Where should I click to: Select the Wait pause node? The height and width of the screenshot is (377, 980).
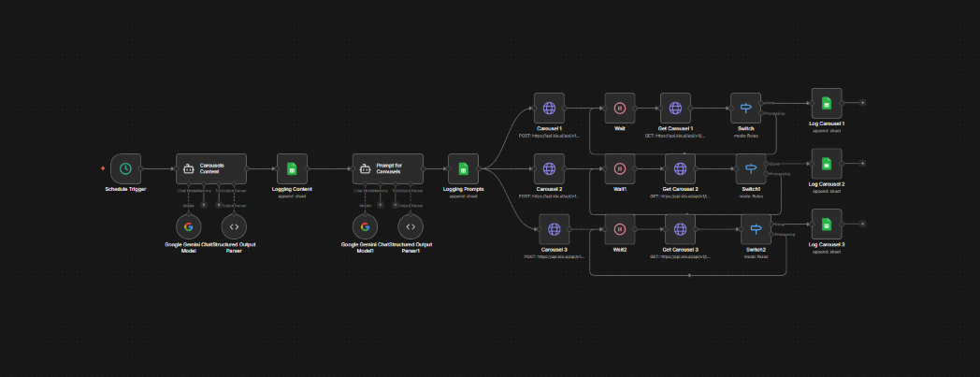(620, 109)
